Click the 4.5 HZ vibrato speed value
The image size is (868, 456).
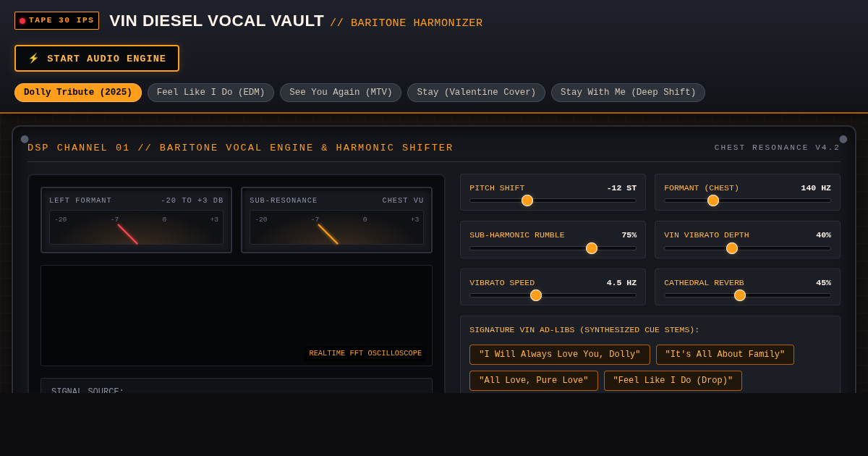(x=621, y=283)
